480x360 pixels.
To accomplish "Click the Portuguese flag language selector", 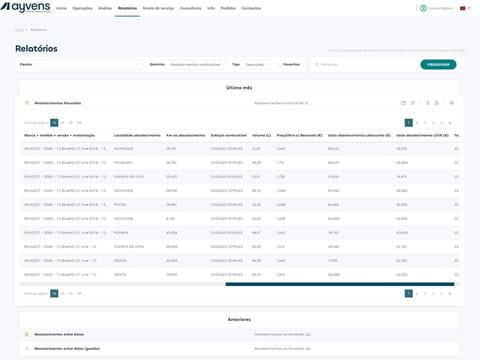I will (463, 8).
